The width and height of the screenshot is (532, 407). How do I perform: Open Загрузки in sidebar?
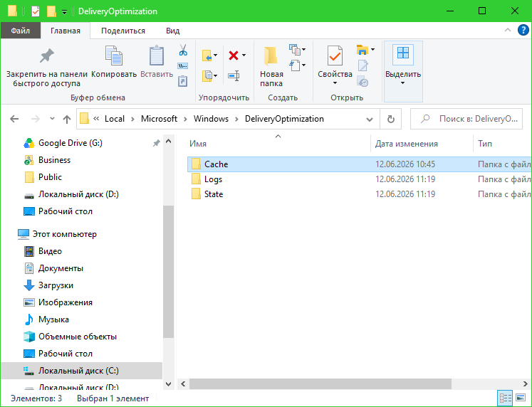56,285
